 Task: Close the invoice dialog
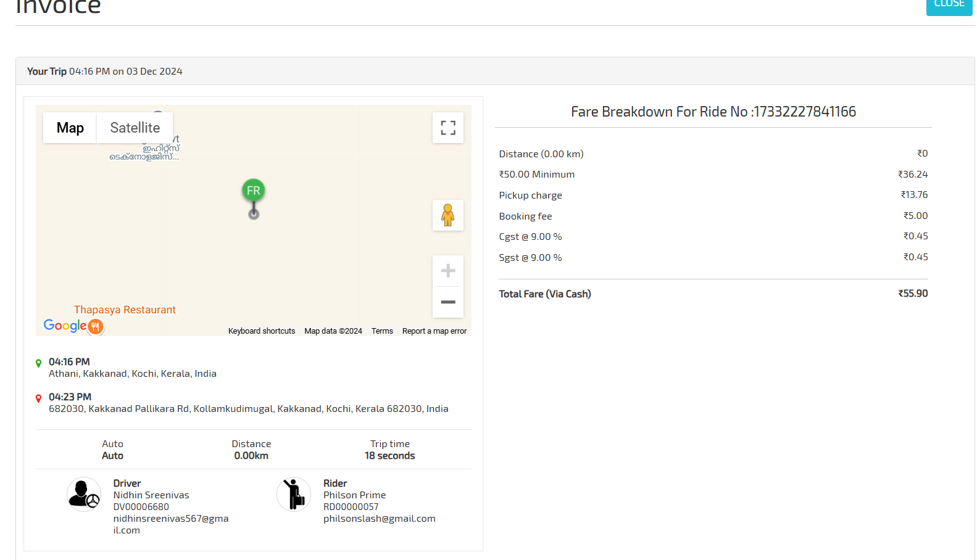pyautogui.click(x=949, y=5)
